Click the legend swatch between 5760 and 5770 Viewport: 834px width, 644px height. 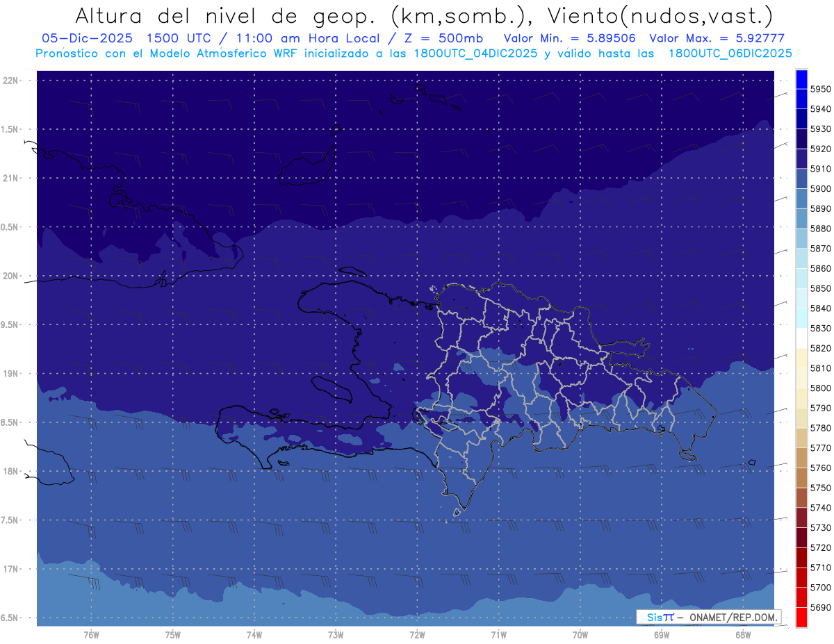(801, 458)
